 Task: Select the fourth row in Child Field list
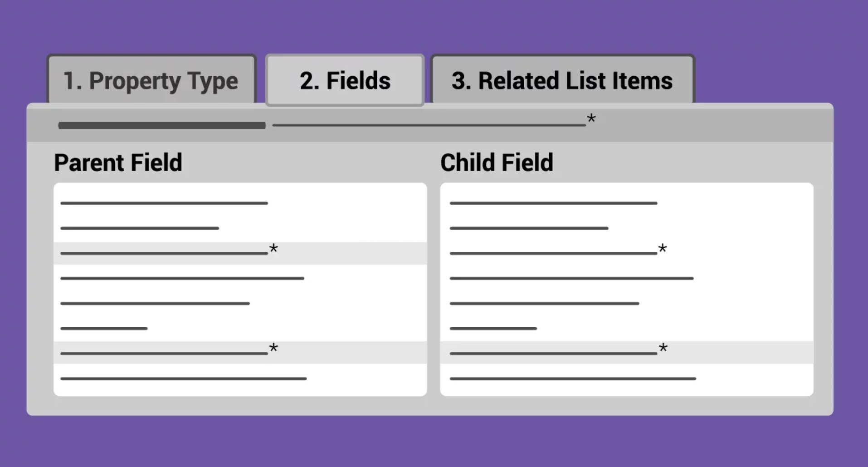[571, 278]
